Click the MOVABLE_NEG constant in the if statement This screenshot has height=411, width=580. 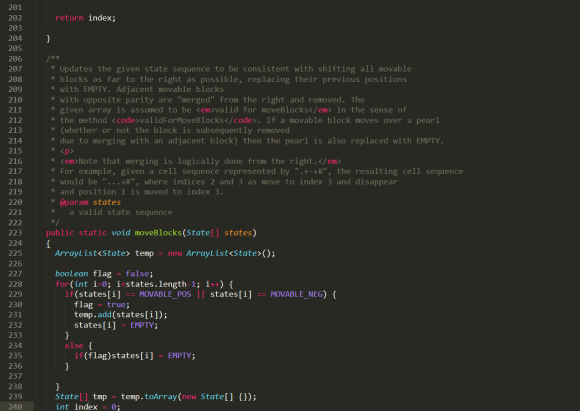click(x=296, y=294)
